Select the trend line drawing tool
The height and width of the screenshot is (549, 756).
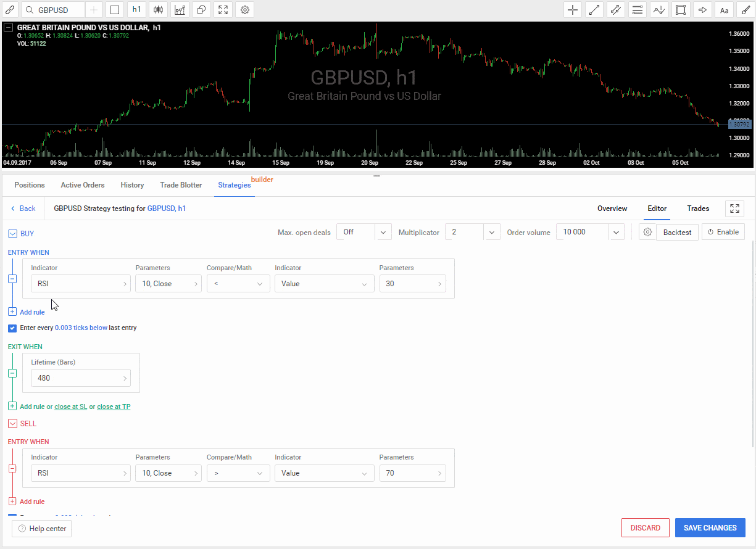click(594, 10)
